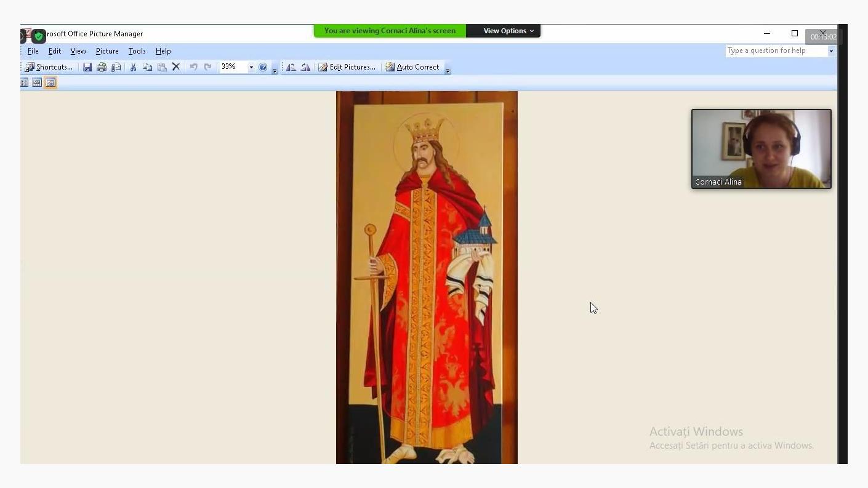Image resolution: width=868 pixels, height=488 pixels.
Task: Open the zoom percentage dropdown
Action: coord(251,66)
